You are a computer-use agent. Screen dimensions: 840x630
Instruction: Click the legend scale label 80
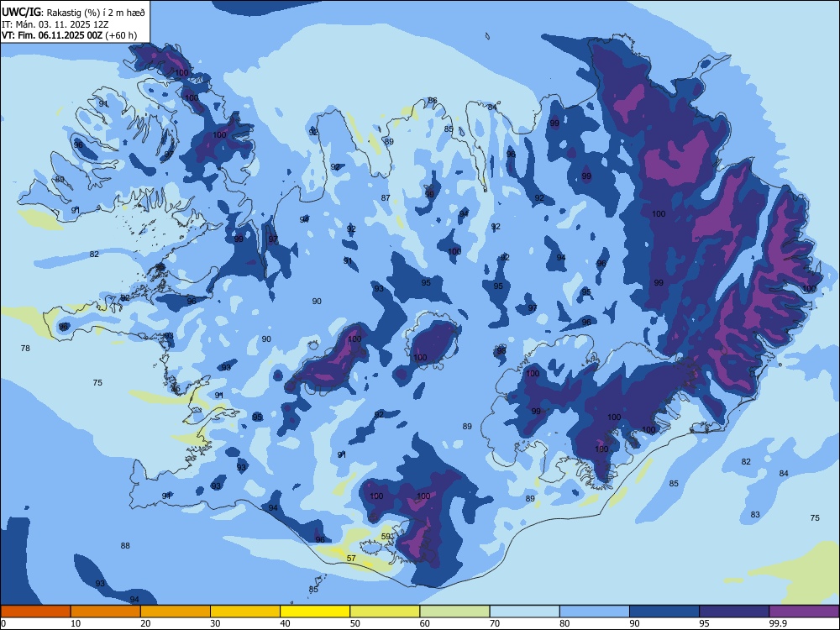click(x=564, y=623)
